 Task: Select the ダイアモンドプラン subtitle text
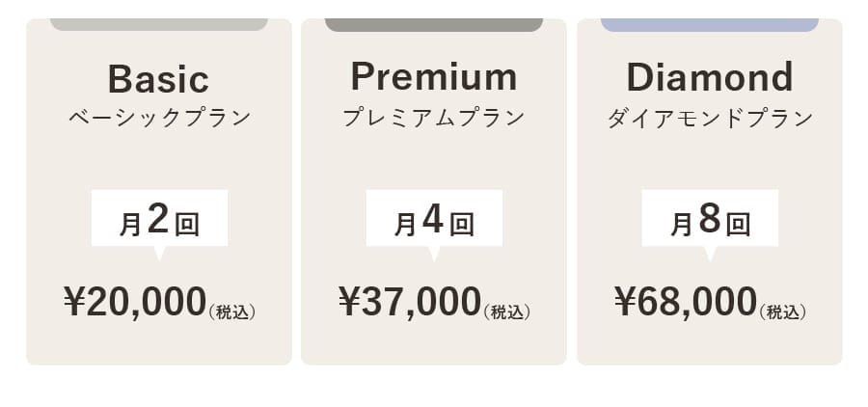click(710, 119)
